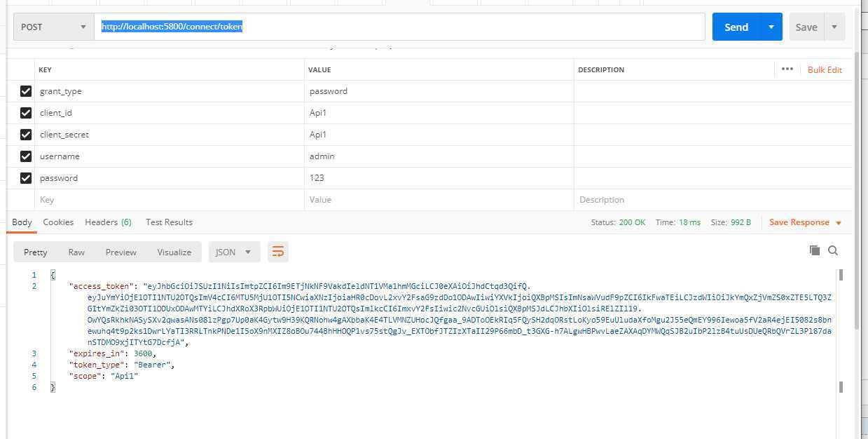Open the JSON format dropdown

(x=234, y=252)
